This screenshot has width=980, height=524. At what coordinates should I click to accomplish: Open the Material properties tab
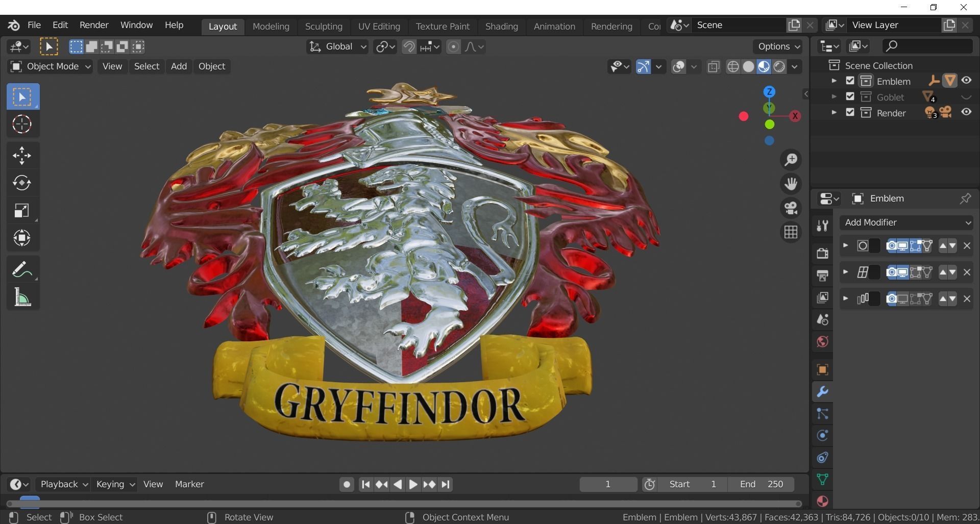click(x=822, y=501)
